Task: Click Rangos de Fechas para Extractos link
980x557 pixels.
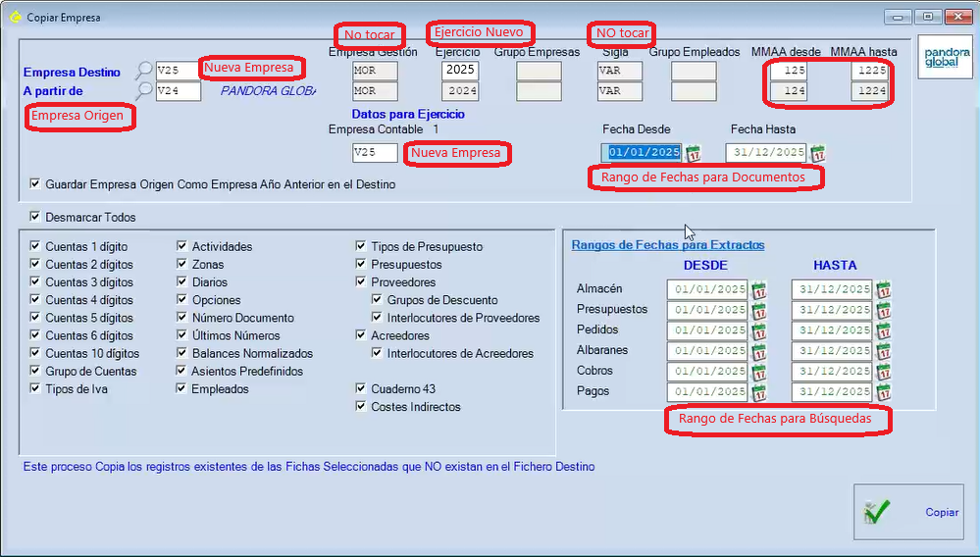Action: 667,245
